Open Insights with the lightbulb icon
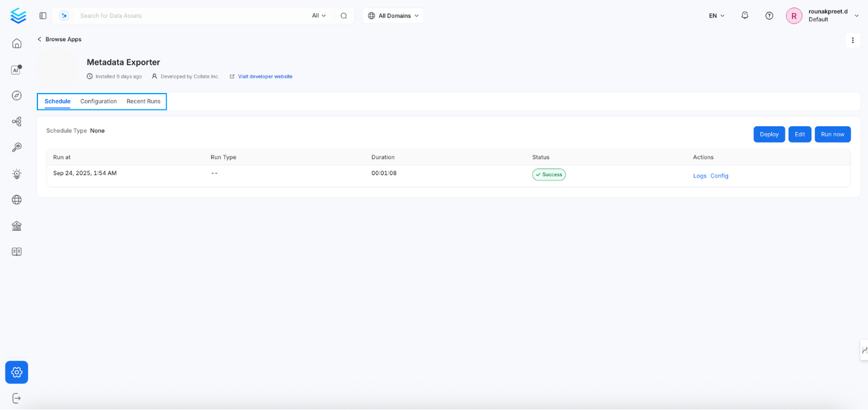 tap(16, 173)
